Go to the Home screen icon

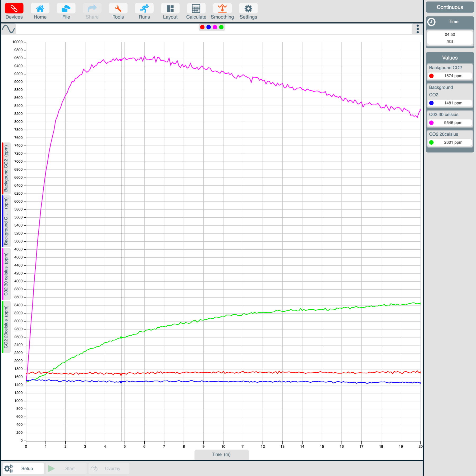pyautogui.click(x=40, y=8)
